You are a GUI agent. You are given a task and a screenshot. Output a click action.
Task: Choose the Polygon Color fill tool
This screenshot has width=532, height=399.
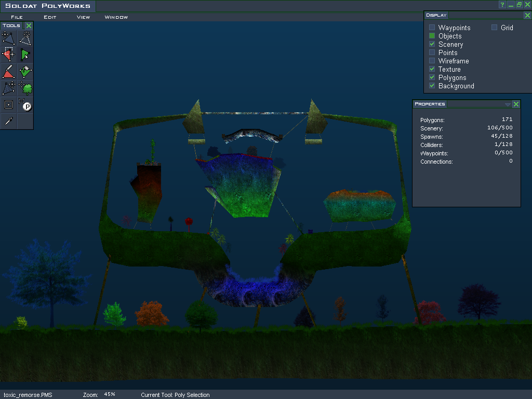click(x=25, y=71)
